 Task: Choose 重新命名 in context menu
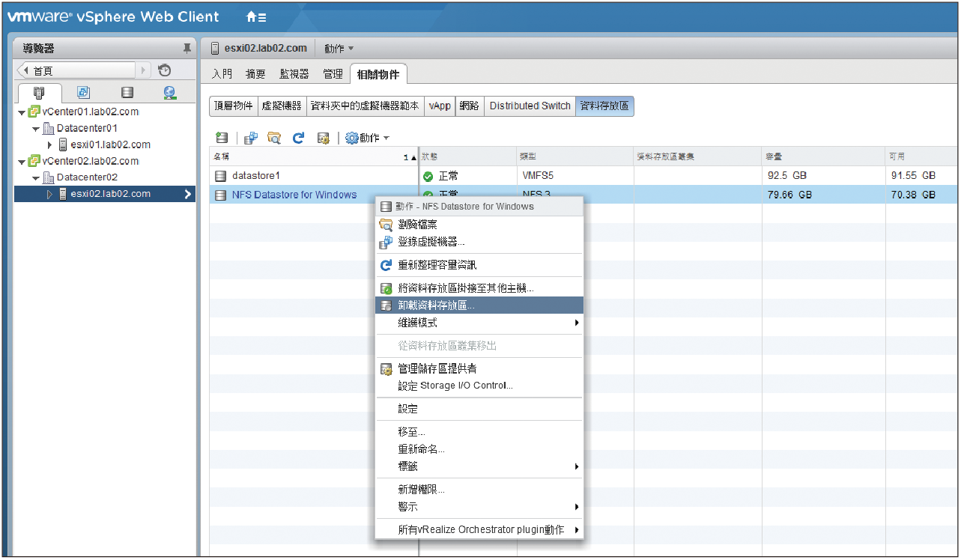tap(479, 449)
